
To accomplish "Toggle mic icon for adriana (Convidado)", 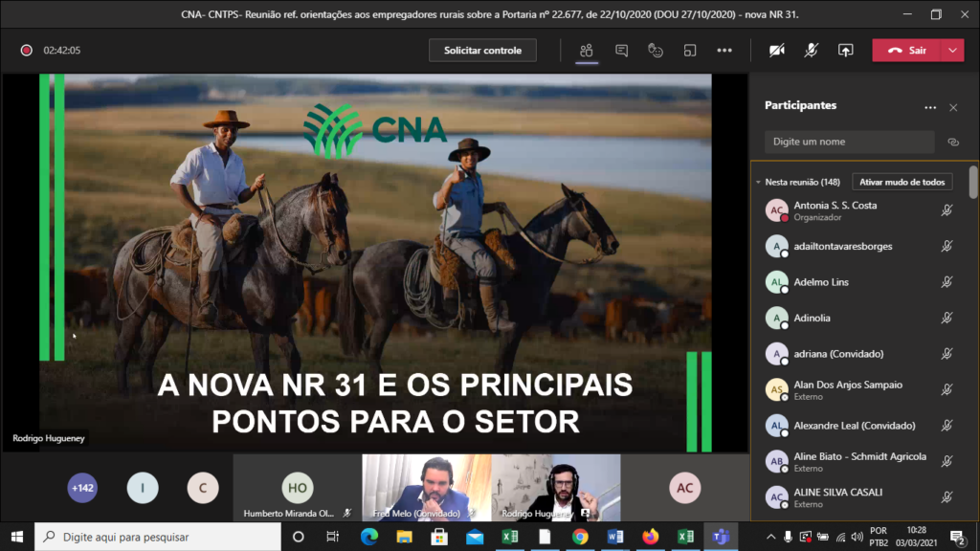I will coord(947,354).
